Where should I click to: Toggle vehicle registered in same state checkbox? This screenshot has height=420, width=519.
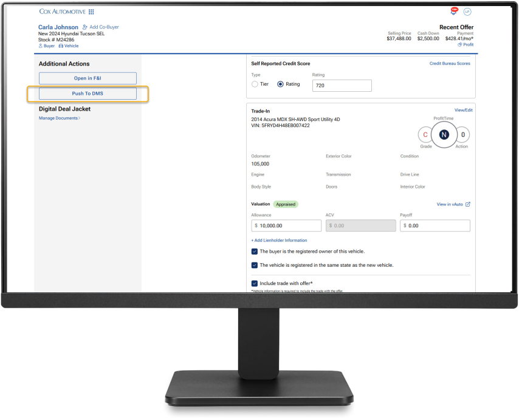coord(255,265)
